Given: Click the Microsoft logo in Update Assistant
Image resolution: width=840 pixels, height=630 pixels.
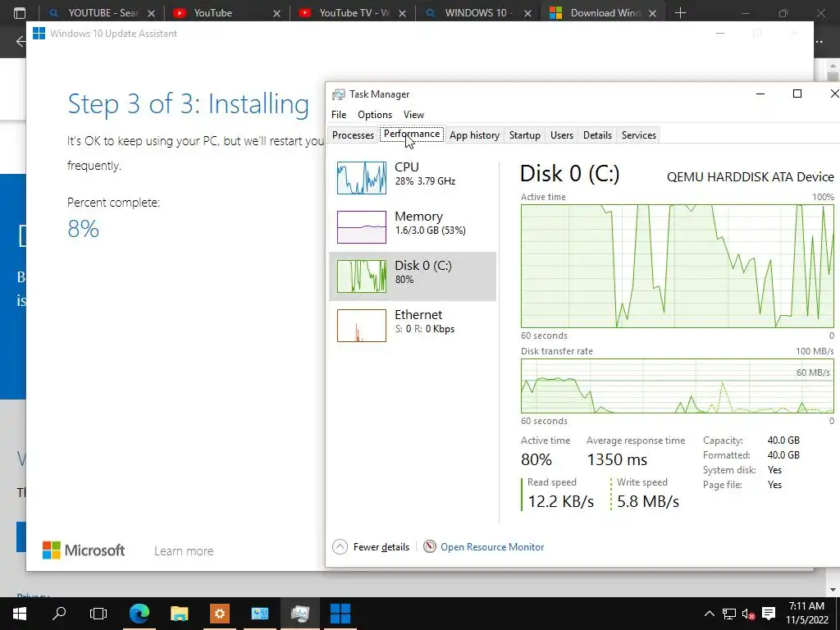Looking at the screenshot, I should (84, 550).
